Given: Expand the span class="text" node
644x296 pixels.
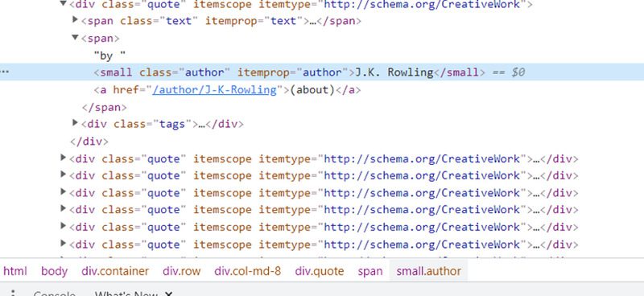Looking at the screenshot, I should [75, 19].
